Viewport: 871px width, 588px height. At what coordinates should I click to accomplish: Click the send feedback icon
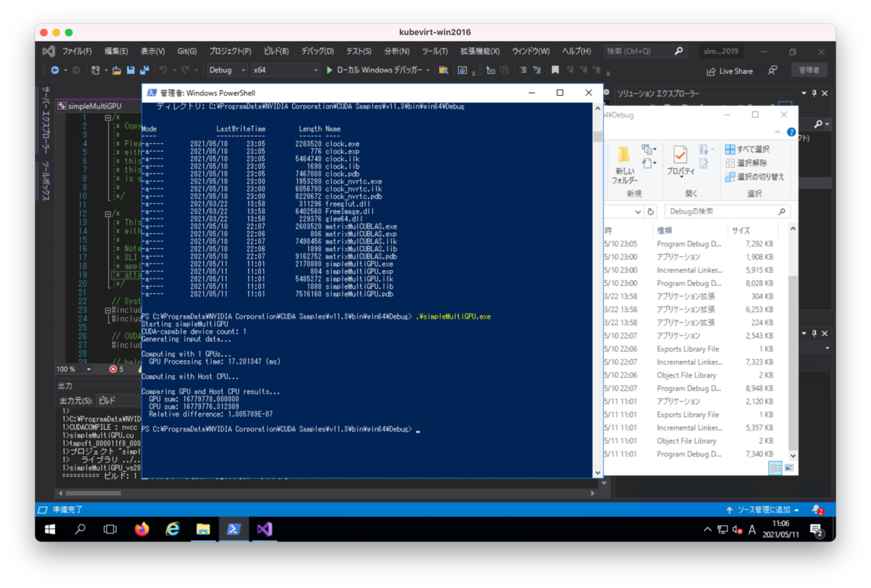773,70
